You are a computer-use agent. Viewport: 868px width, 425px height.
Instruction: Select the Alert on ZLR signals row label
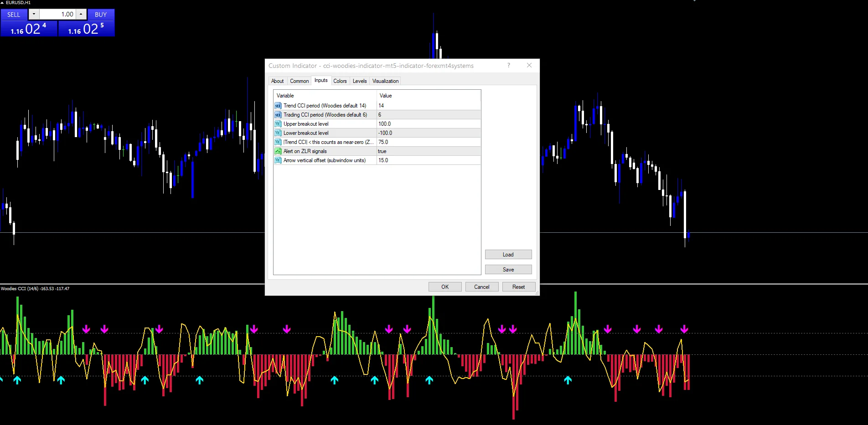point(305,151)
